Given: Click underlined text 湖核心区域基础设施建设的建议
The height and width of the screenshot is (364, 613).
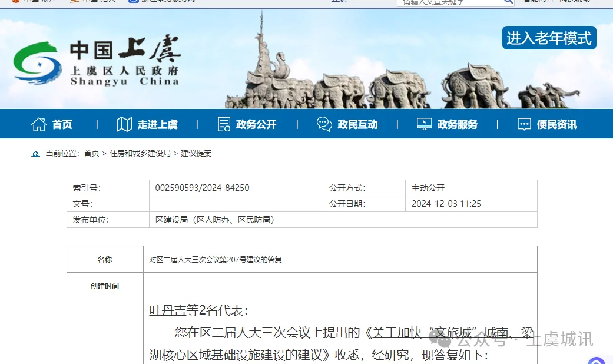Looking at the screenshot, I should coord(236,355).
